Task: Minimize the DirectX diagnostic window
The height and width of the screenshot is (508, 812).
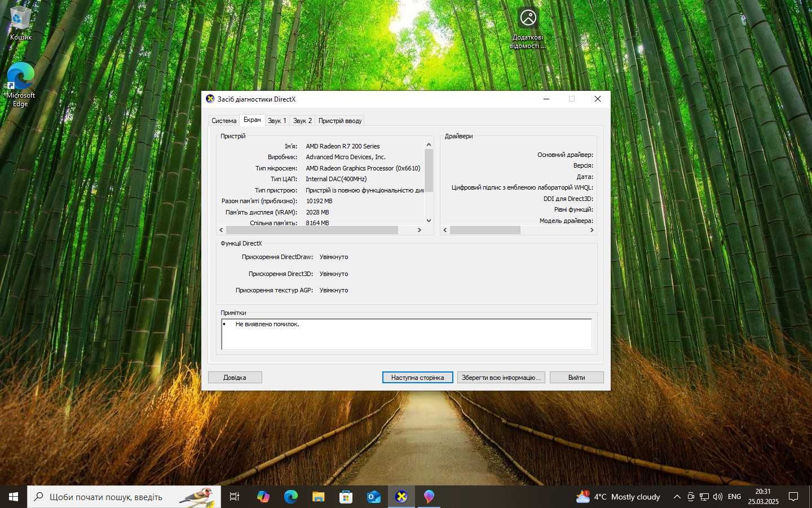Action: [x=546, y=99]
